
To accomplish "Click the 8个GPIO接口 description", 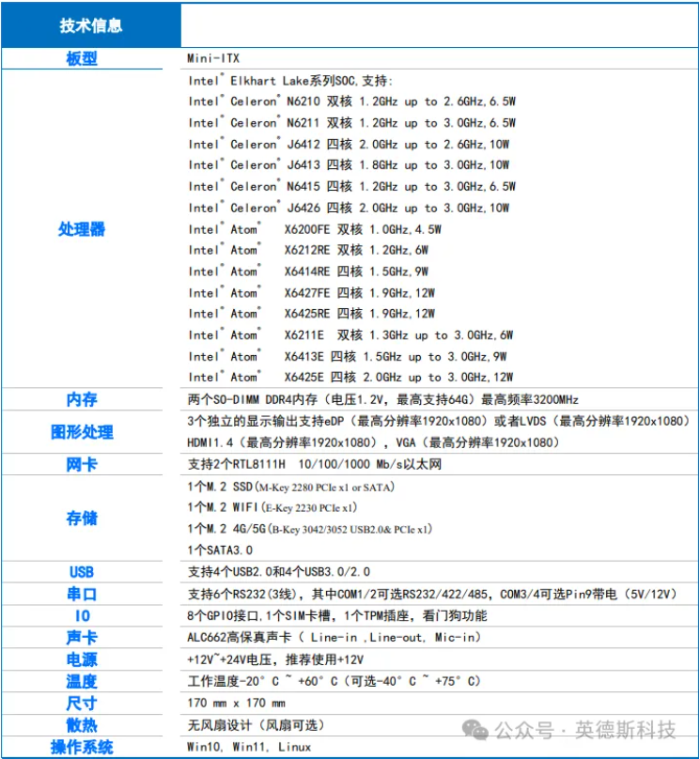I will tap(337, 615).
